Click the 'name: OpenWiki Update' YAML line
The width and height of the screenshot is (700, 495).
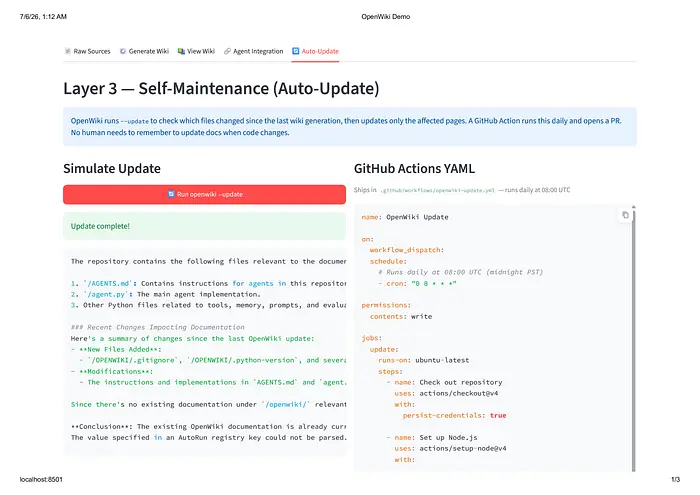(405, 217)
